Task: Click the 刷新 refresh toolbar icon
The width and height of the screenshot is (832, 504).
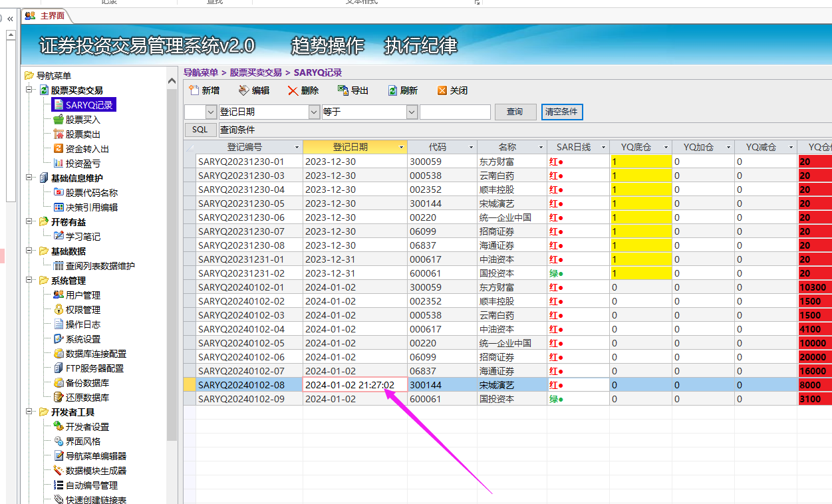Action: pyautogui.click(x=392, y=90)
